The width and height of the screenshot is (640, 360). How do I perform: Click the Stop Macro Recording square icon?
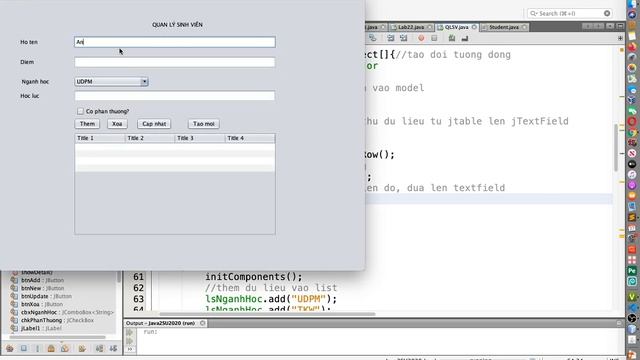click(x=434, y=38)
